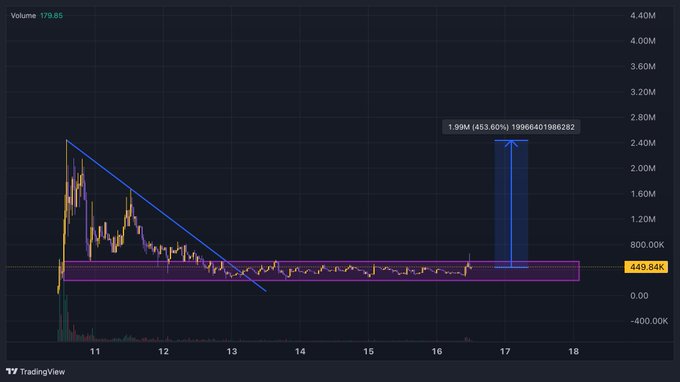The height and width of the screenshot is (382, 680).
Task: Click the TradingView logo link
Action: tap(35, 372)
